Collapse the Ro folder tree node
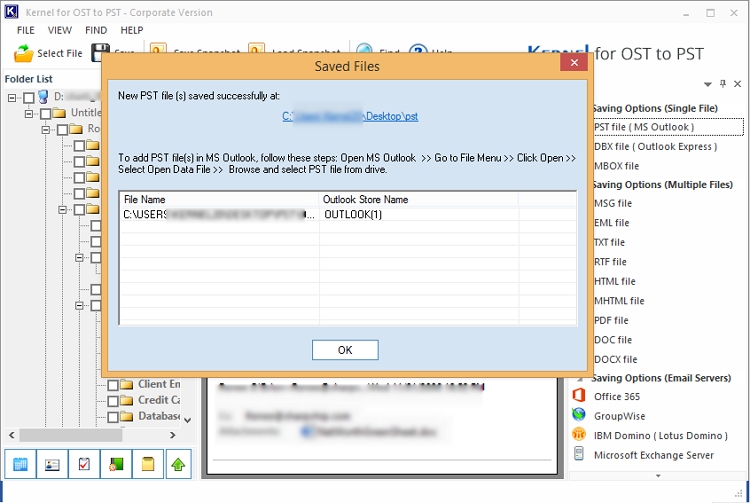750x503 pixels. pos(45,130)
